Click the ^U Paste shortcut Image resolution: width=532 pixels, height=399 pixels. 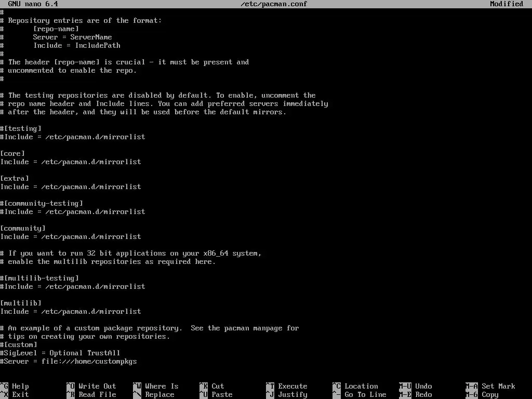(216, 395)
